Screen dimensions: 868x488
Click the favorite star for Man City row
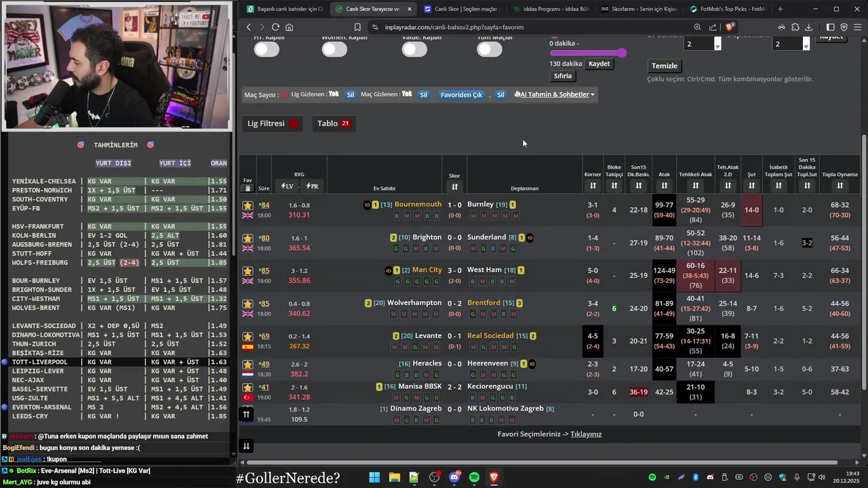coord(248,270)
